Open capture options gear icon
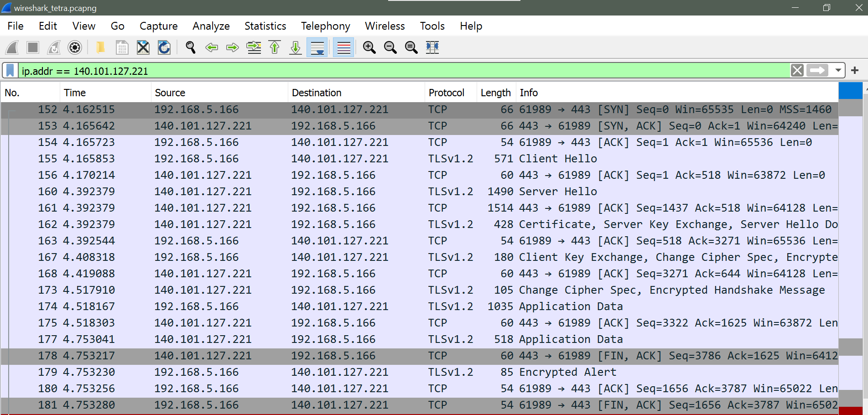The image size is (868, 415). coord(75,47)
